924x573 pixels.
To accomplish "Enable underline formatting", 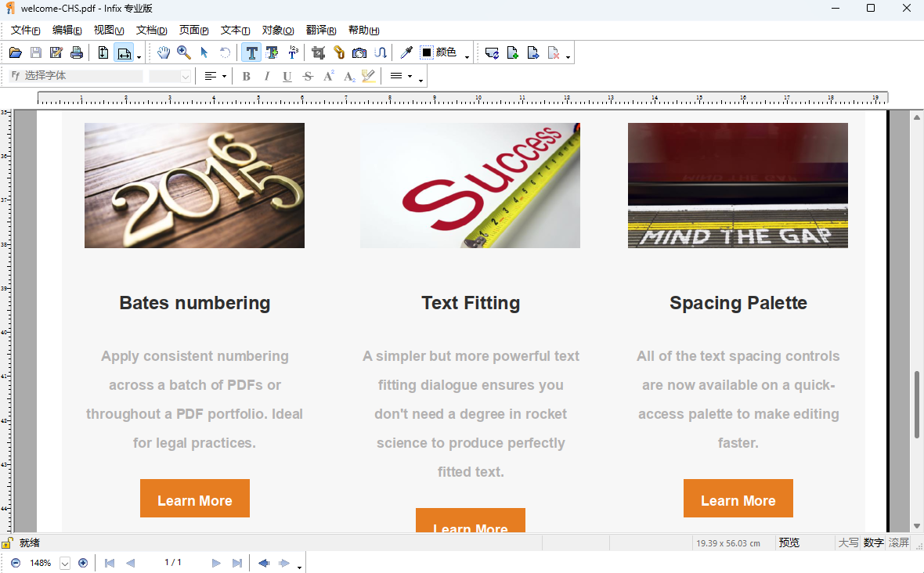I will pos(287,76).
